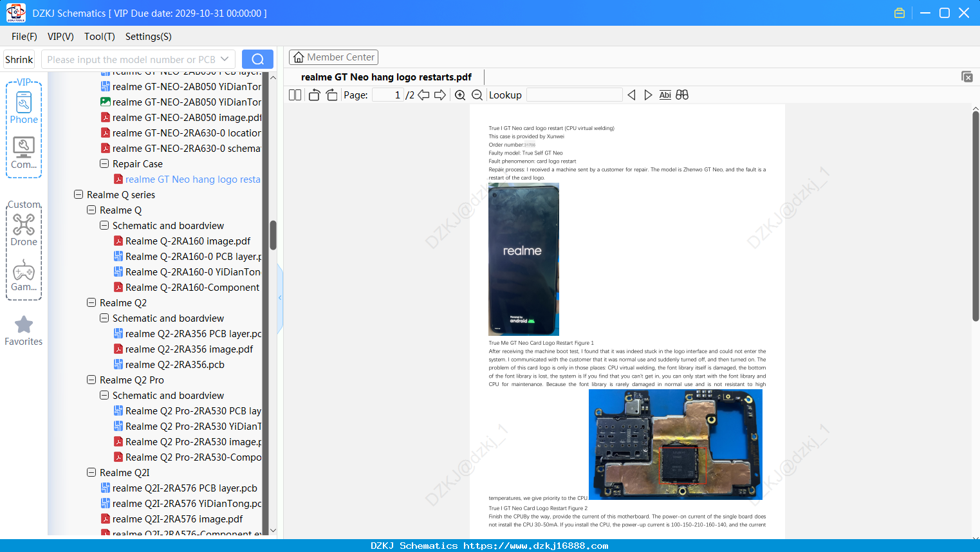The image size is (980, 552).
Task: Open realme Q2-2RA356.pcb file
Action: 169,365
